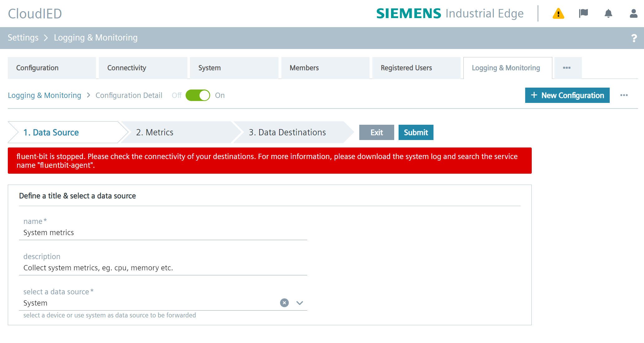Open the notifications bell icon

coord(608,13)
